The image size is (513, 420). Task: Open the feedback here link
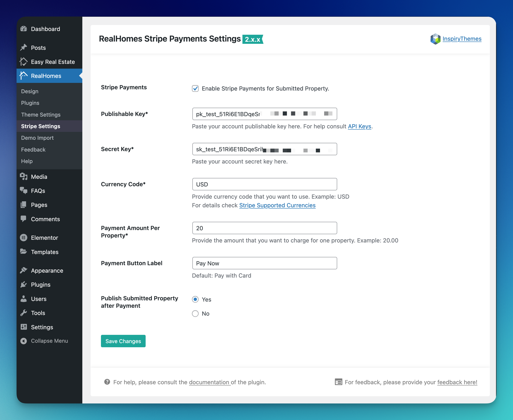pos(457,382)
